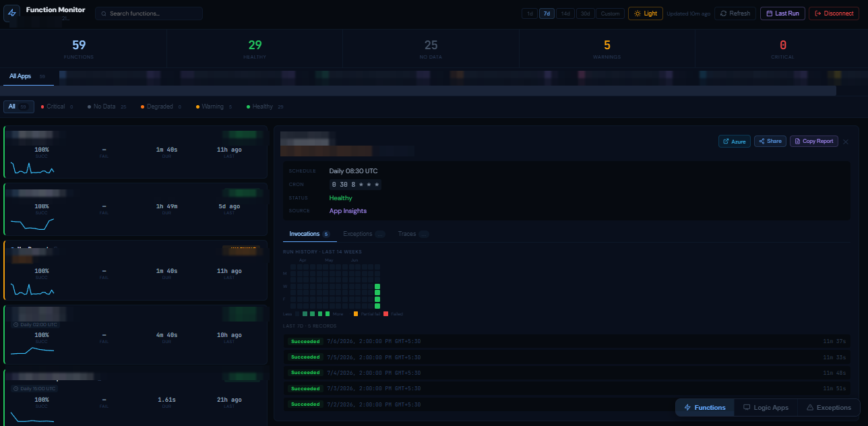
Task: Show the 5 Warnings summary
Action: (x=607, y=49)
